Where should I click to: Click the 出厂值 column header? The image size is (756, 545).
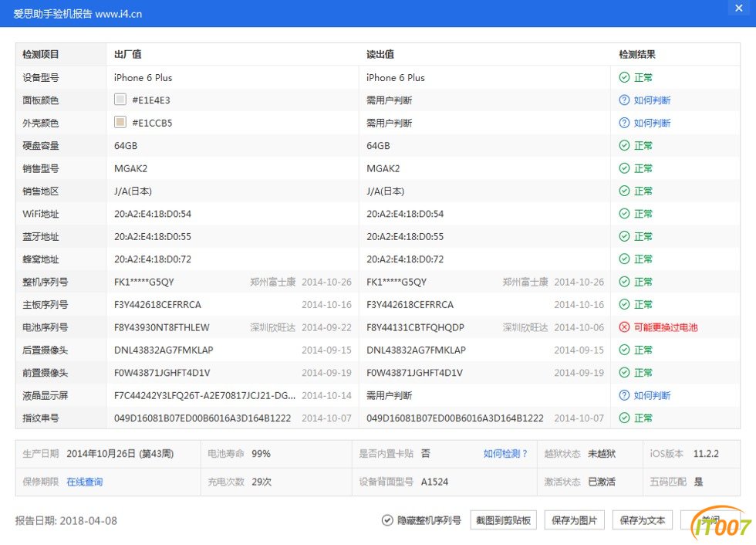128,55
